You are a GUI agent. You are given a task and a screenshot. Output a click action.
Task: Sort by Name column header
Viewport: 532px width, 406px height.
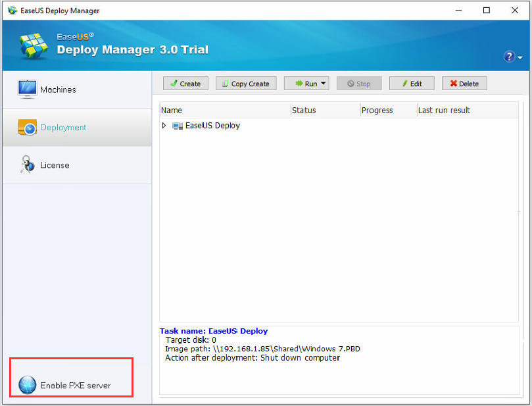click(x=225, y=111)
